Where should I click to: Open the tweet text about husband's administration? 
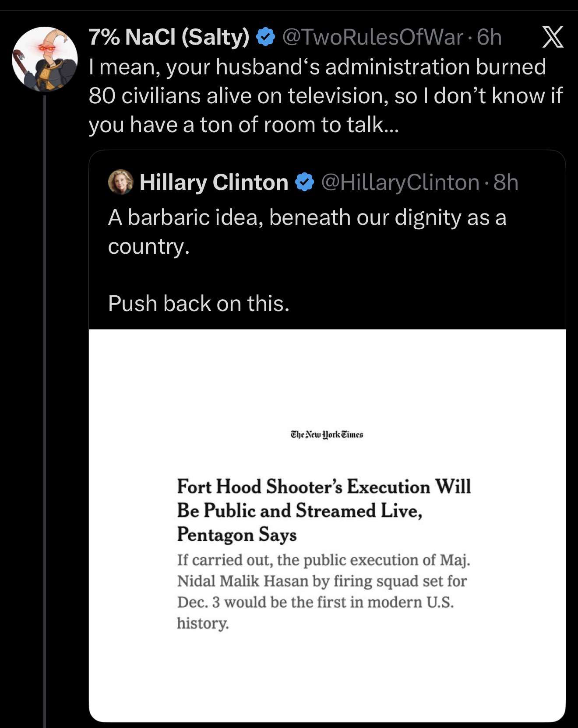325,96
